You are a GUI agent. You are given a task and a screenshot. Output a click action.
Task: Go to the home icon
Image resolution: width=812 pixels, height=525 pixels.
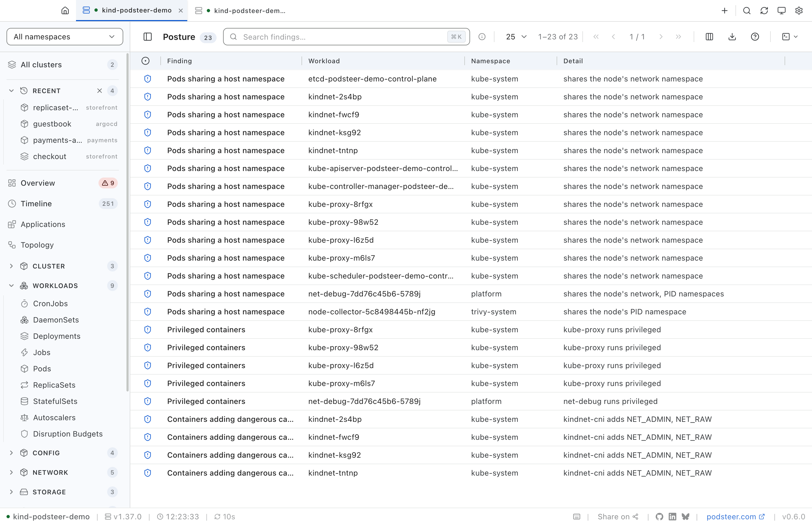[65, 11]
